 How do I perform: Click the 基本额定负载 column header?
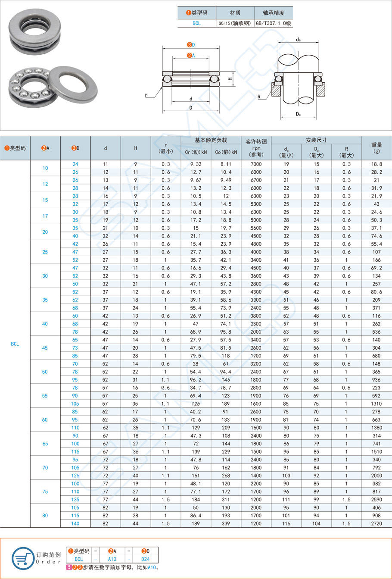tap(211, 140)
